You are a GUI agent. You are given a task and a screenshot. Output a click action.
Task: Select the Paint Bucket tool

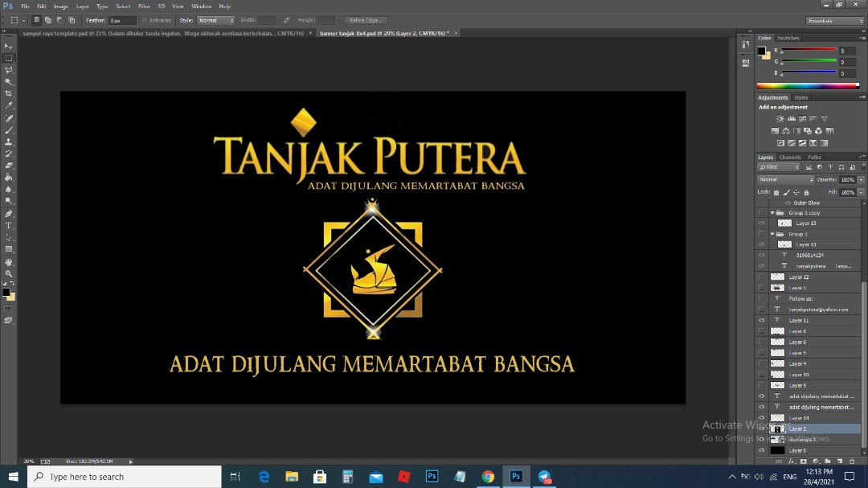[8, 178]
